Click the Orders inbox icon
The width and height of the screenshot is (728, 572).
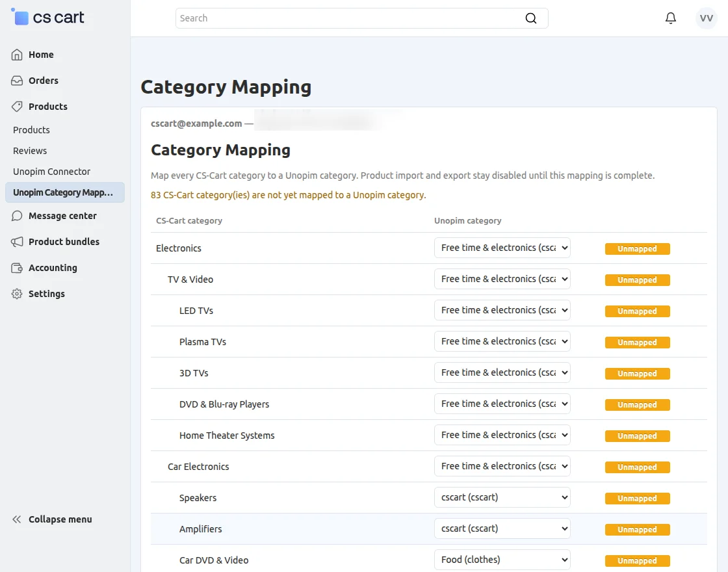point(17,81)
